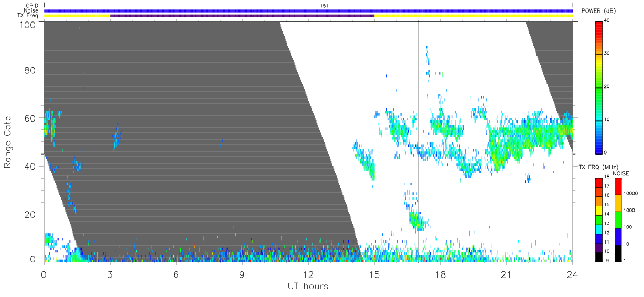Click the 40 tick label on the Range Gate axis
Viewport: 644px width, 297px height.
click(x=30, y=166)
